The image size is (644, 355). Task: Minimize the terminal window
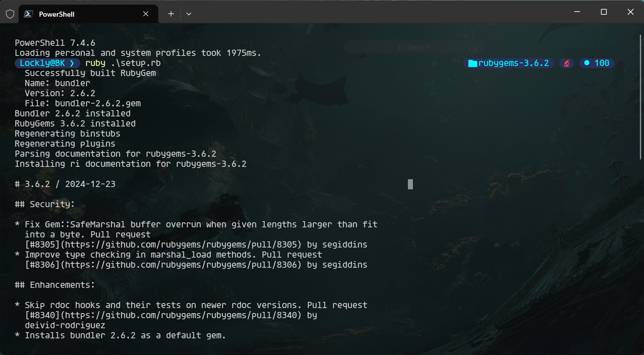pyautogui.click(x=577, y=12)
